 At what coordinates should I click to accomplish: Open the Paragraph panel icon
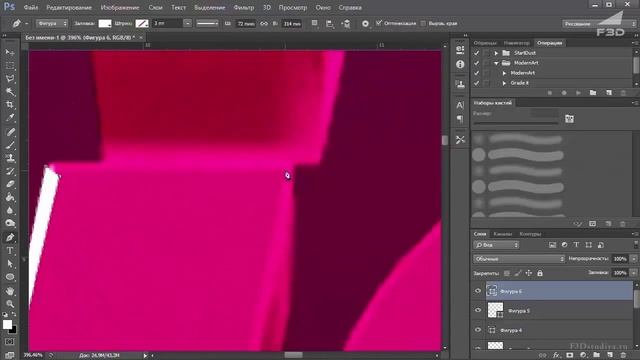click(460, 119)
